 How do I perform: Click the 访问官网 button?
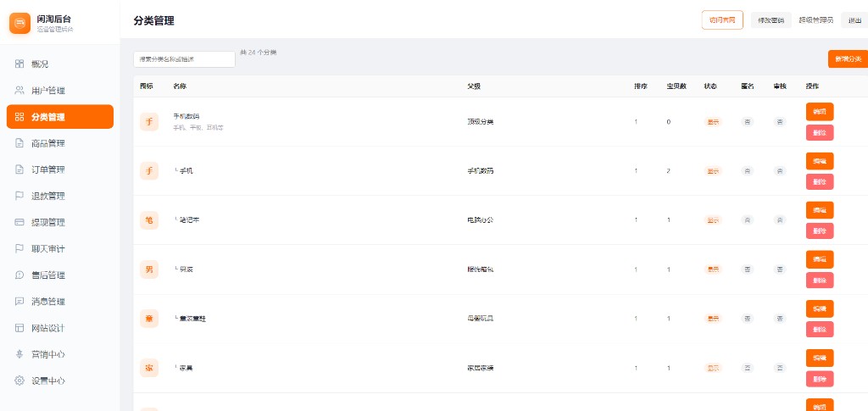722,19
